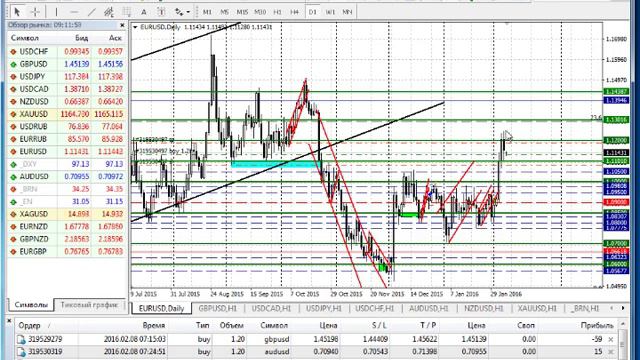The image size is (640, 360).
Task: Click the arrows objects tool icon
Action: (179, 12)
